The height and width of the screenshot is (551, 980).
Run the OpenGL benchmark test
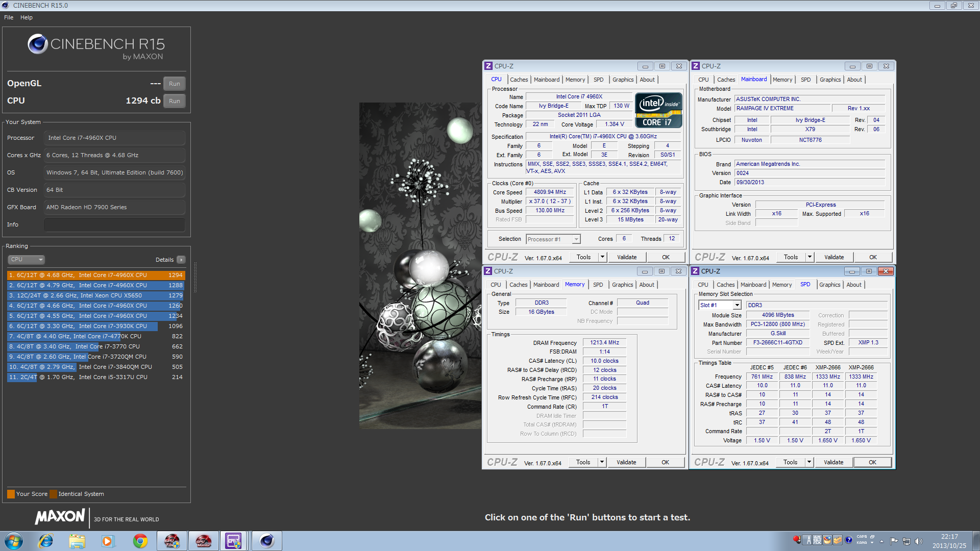[174, 84]
